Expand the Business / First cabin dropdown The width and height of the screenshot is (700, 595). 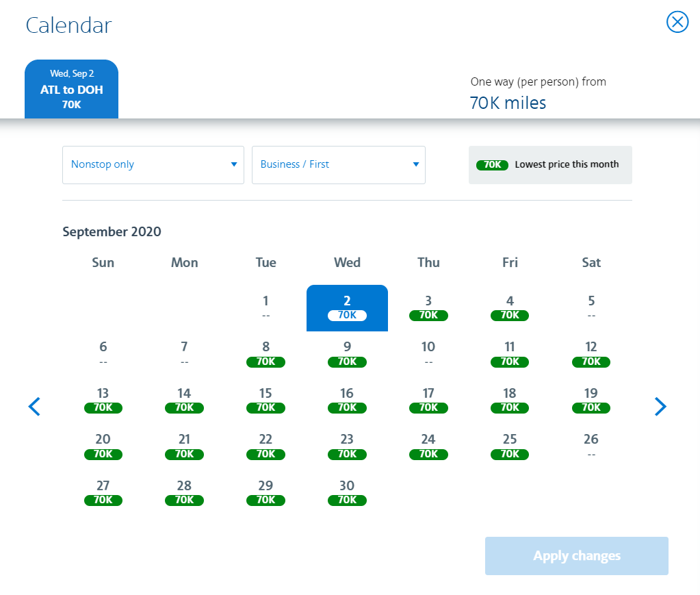pyautogui.click(x=338, y=165)
